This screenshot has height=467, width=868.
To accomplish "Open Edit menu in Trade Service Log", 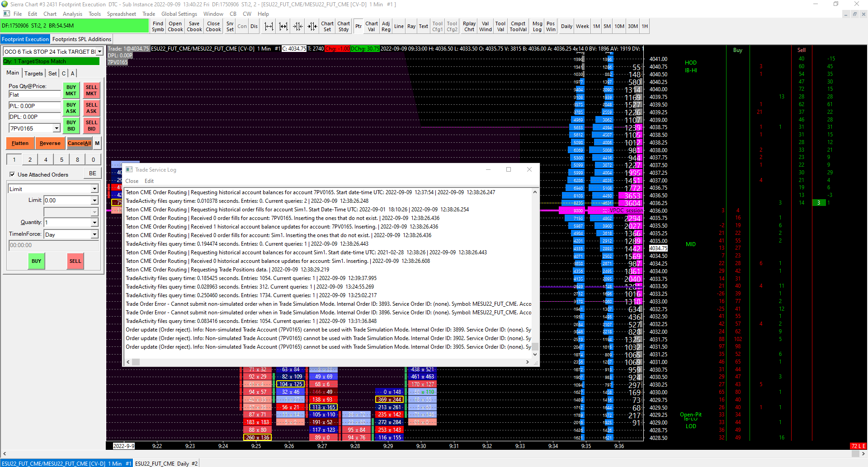I will coord(149,181).
